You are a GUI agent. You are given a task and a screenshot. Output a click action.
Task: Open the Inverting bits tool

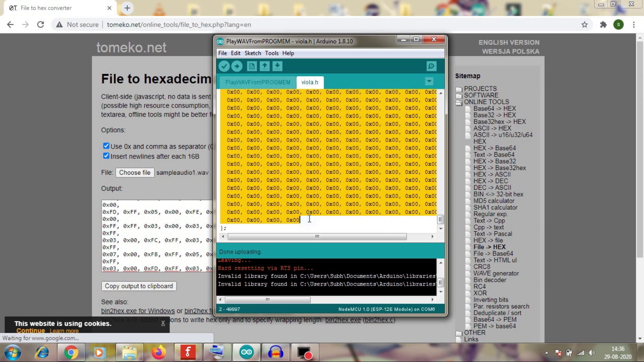[x=491, y=300]
